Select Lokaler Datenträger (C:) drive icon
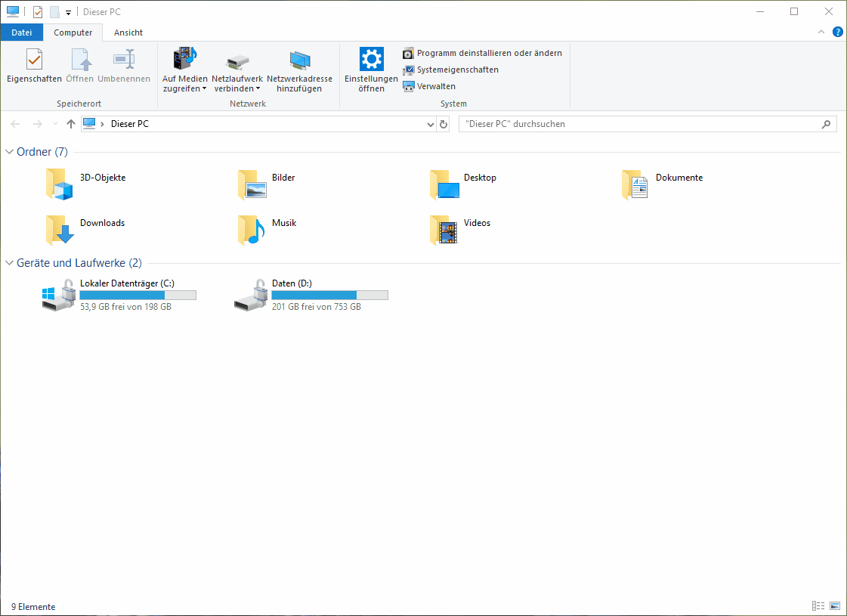Screen dimensions: 847x616 58,295
